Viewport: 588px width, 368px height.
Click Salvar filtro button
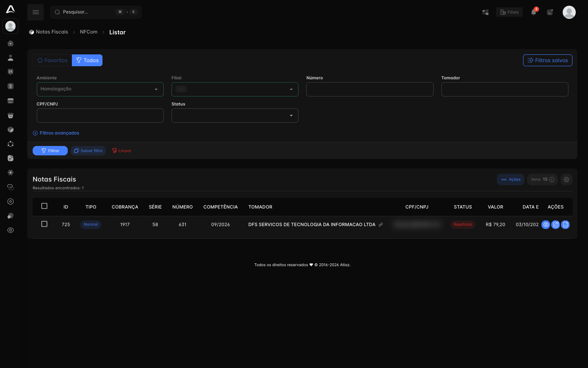coord(88,151)
